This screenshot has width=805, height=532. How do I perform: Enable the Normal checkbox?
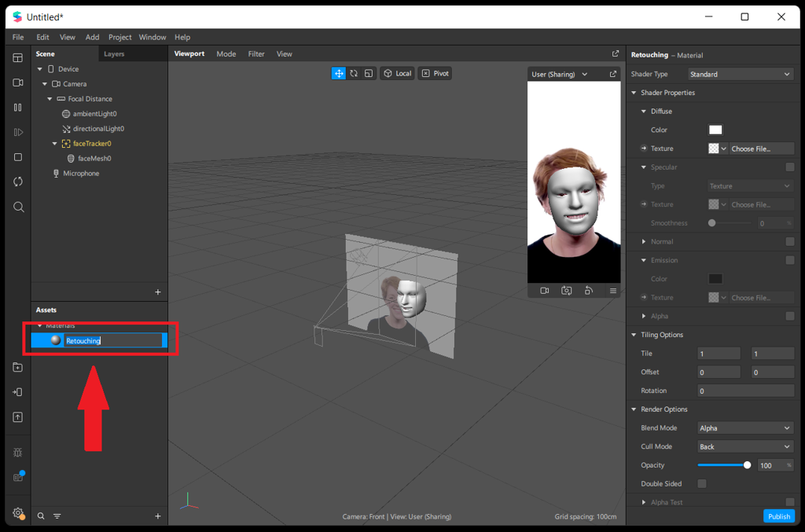tap(790, 241)
